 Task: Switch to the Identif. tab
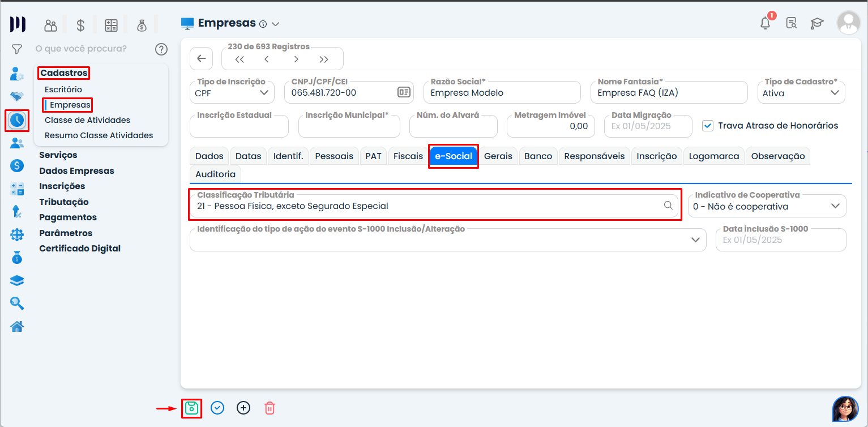point(288,156)
